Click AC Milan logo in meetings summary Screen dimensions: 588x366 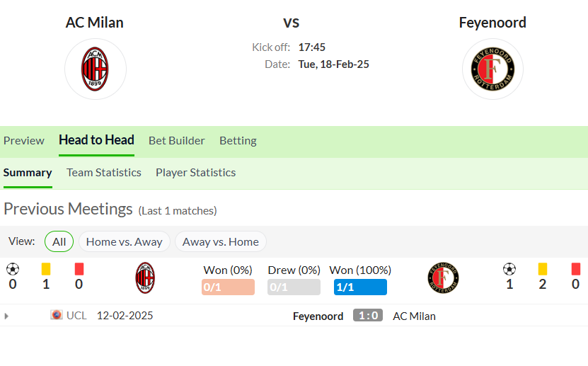click(x=145, y=278)
